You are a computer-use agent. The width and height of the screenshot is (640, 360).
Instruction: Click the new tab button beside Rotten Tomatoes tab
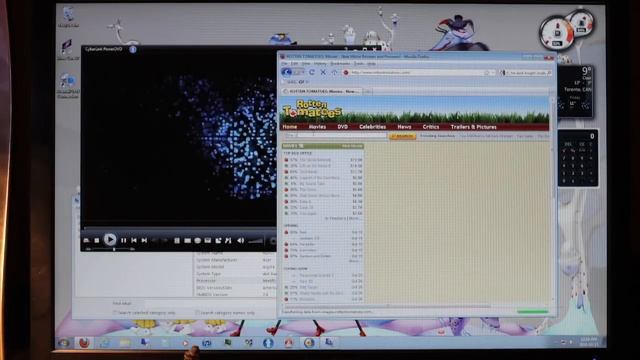point(367,91)
